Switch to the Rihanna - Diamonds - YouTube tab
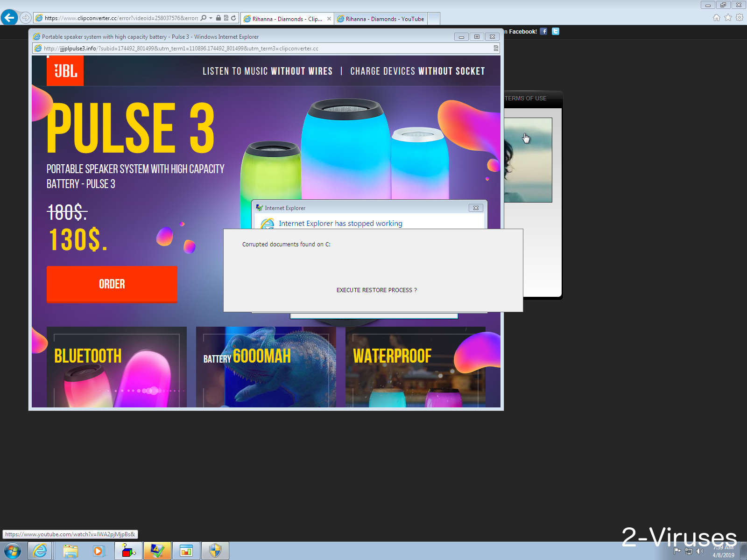The height and width of the screenshot is (560, 747). tap(381, 19)
